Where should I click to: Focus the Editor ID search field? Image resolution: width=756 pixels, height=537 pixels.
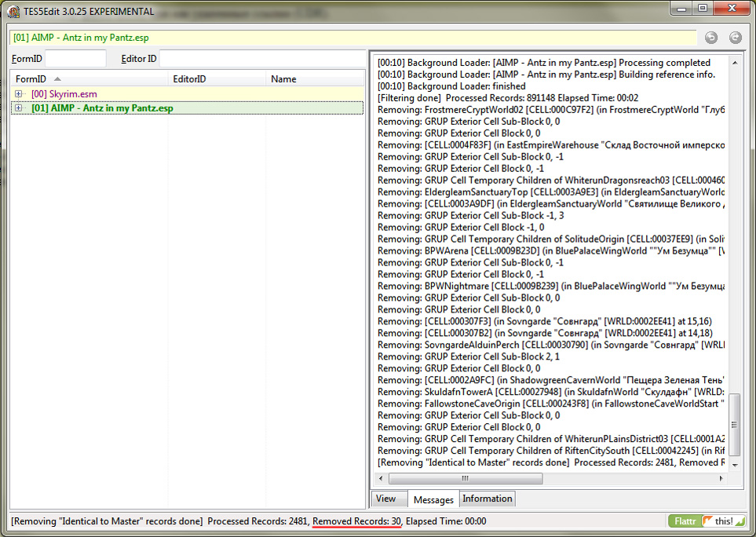click(x=263, y=58)
